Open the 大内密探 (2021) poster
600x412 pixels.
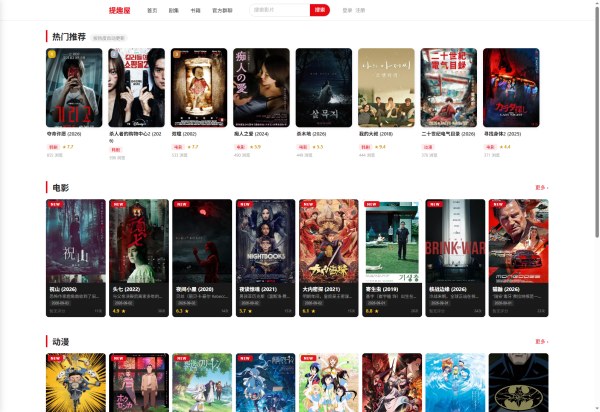329,241
